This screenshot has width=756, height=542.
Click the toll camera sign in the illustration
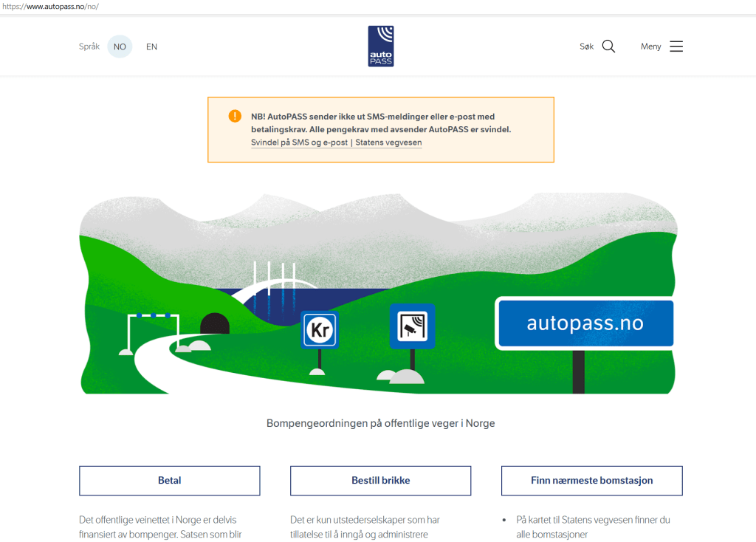pyautogui.click(x=412, y=326)
